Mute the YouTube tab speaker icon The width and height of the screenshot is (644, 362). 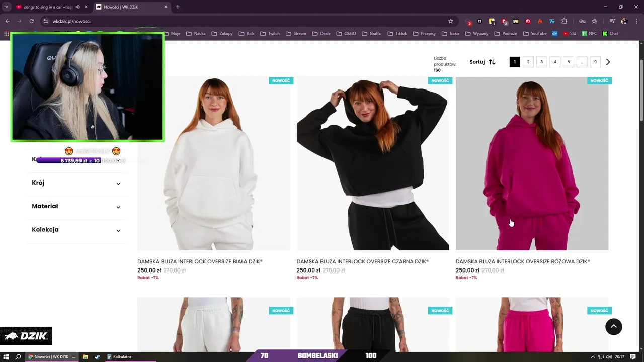(x=77, y=7)
